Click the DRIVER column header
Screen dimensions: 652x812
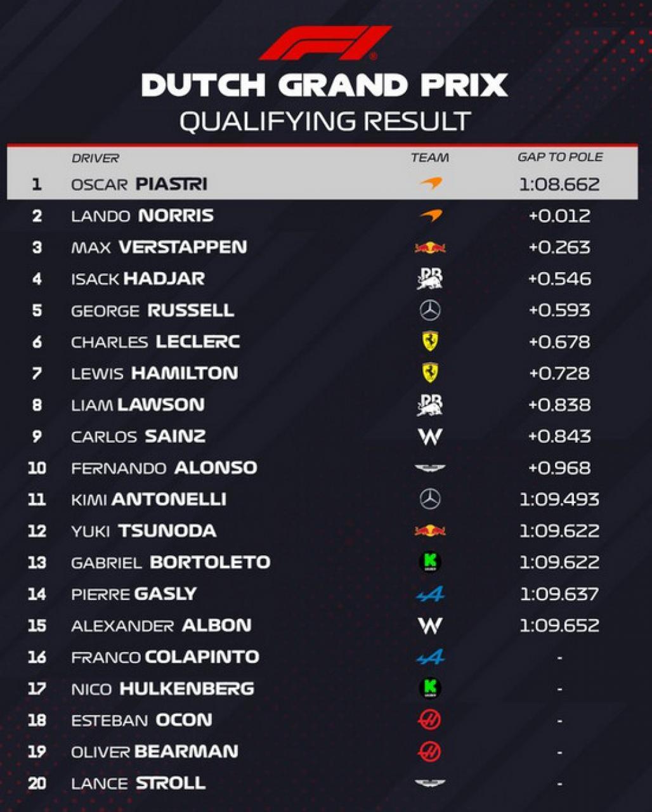tap(95, 158)
